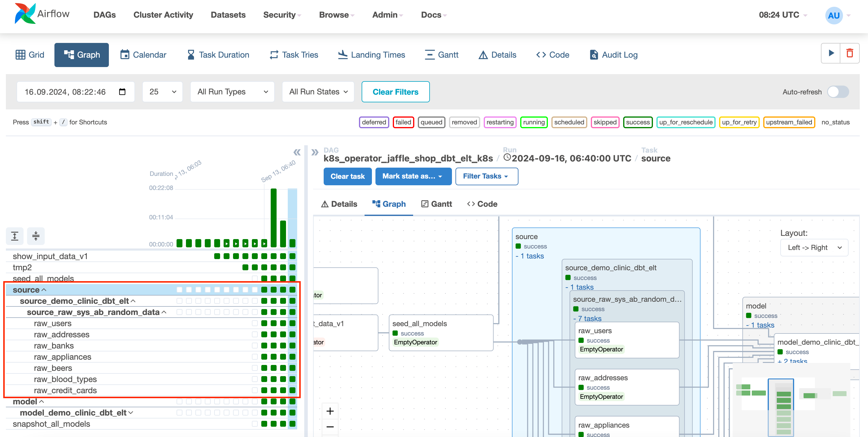Select the snapshot_all_models grid row
The height and width of the screenshot is (437, 868).
(151, 424)
